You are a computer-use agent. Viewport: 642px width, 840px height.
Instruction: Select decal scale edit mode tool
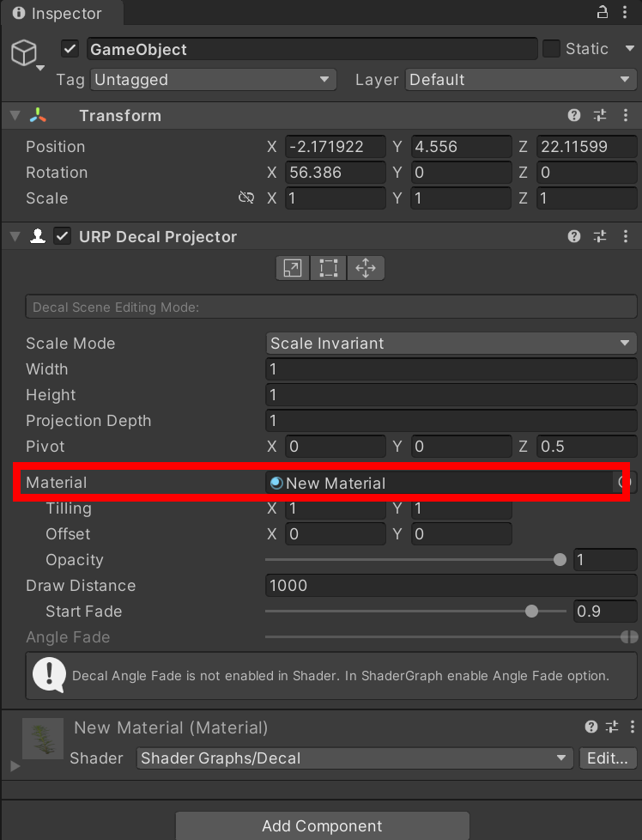coord(293,268)
